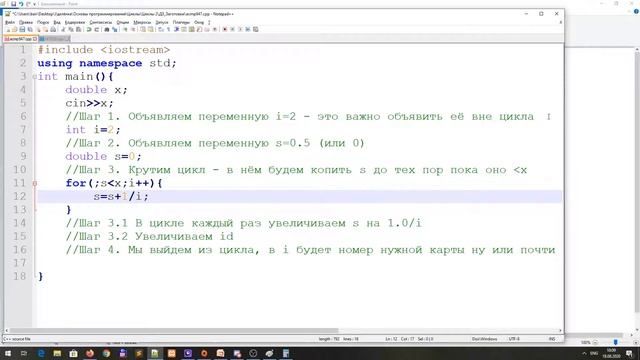Click the Close document toolbar icon
640x360 pixels.
tap(38, 29)
